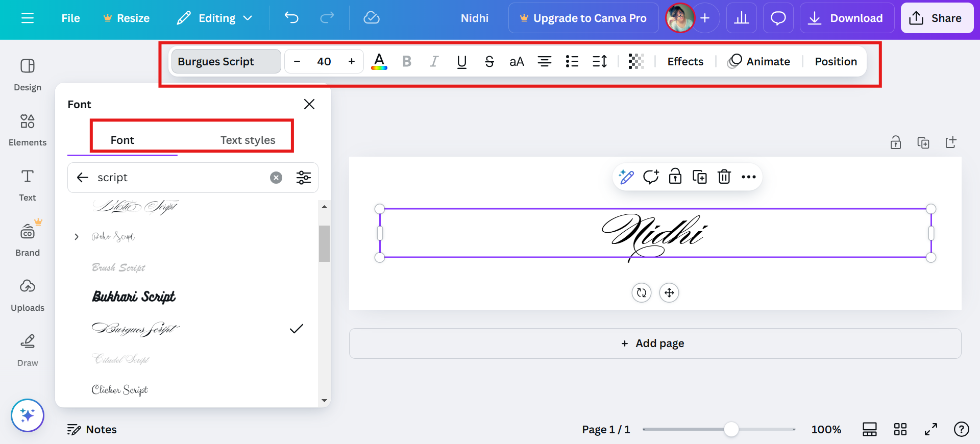The width and height of the screenshot is (980, 444).
Task: Toggle bold formatting
Action: 407,62
